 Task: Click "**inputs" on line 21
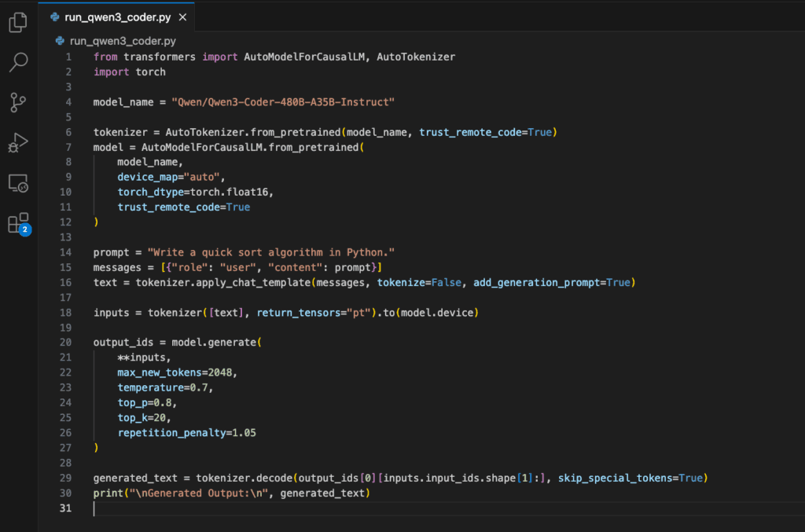tap(142, 358)
